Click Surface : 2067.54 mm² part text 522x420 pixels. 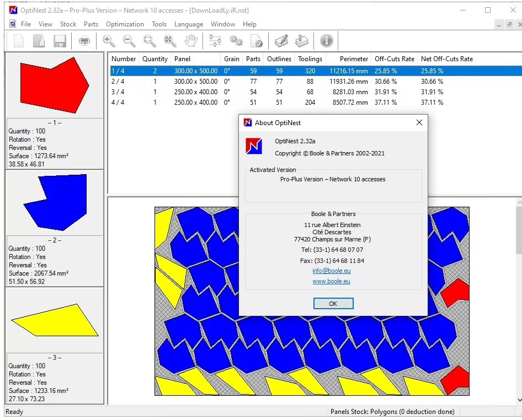39,273
